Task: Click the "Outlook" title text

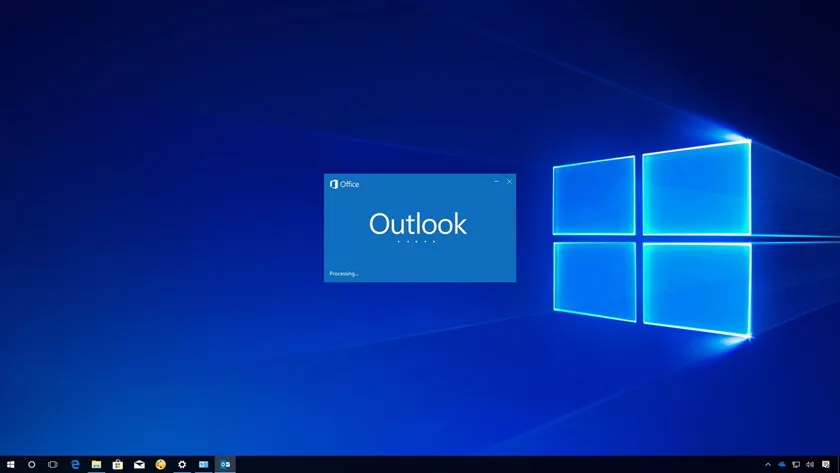Action: pyautogui.click(x=418, y=224)
